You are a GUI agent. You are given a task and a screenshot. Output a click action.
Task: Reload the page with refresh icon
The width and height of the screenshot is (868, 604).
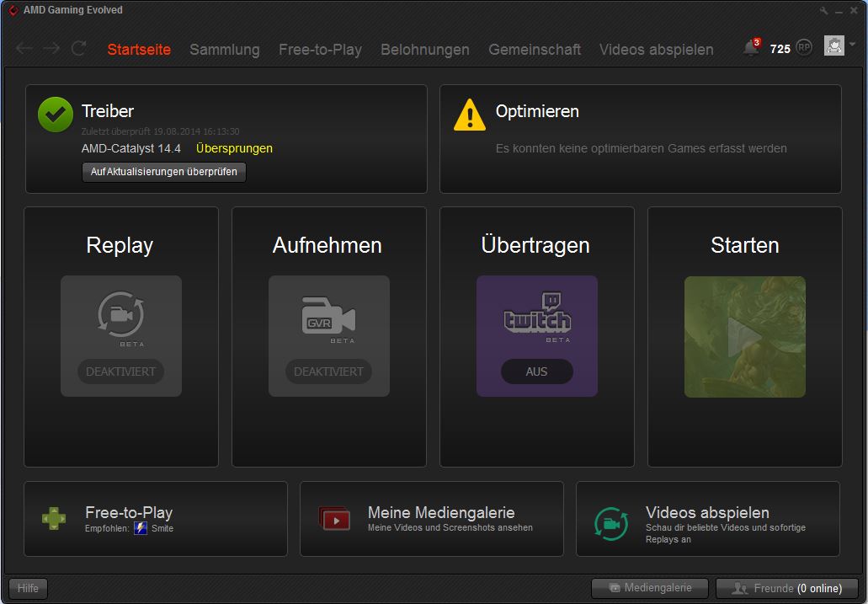(x=78, y=49)
